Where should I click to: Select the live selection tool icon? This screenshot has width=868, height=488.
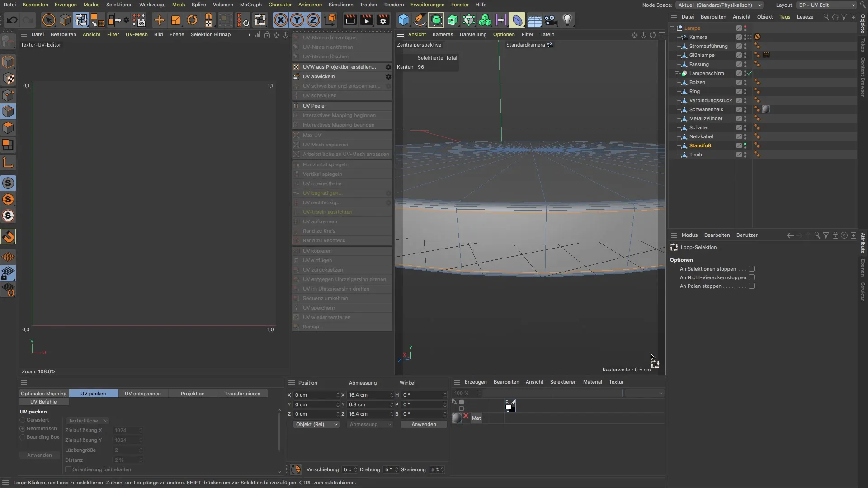(x=48, y=20)
